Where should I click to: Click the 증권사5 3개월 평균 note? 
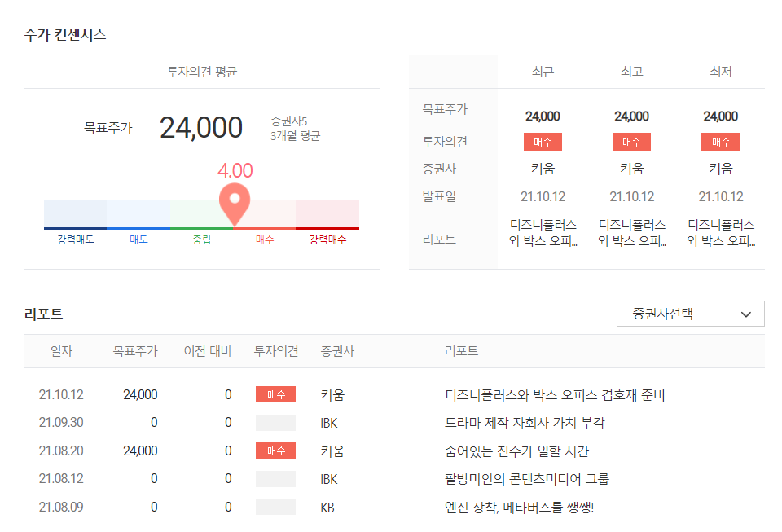click(x=295, y=128)
